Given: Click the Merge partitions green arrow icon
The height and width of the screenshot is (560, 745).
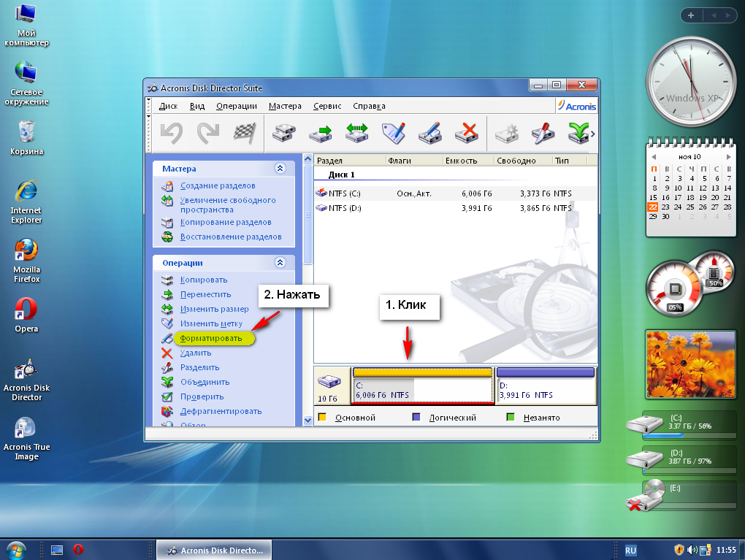Looking at the screenshot, I should (578, 133).
